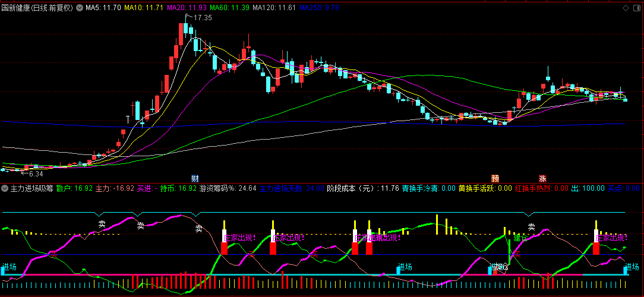
Task: Open dropdown arrow beside 国新健康(日线.前复权)
Action: tap(79, 8)
